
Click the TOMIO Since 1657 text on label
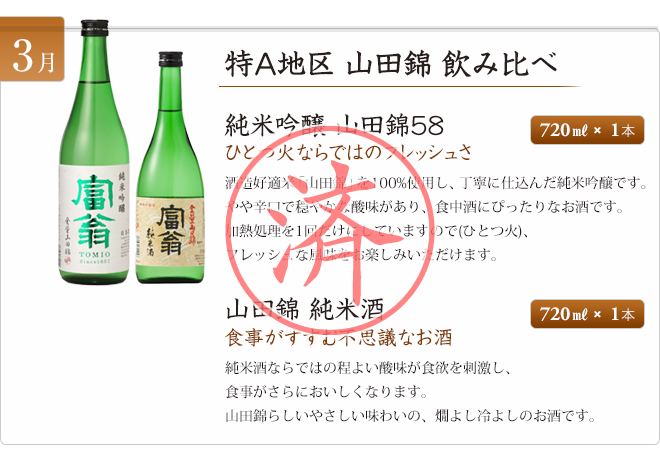pyautogui.click(x=95, y=258)
